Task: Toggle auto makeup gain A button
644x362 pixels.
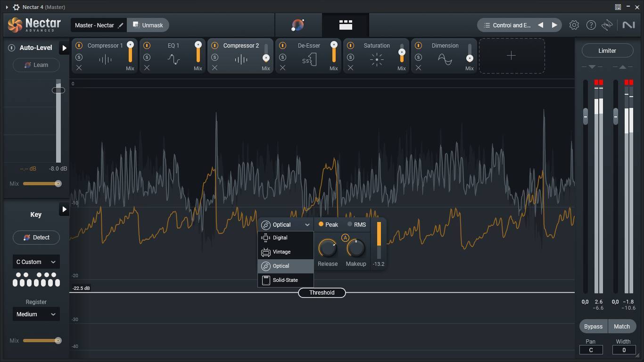Action: coord(345,238)
